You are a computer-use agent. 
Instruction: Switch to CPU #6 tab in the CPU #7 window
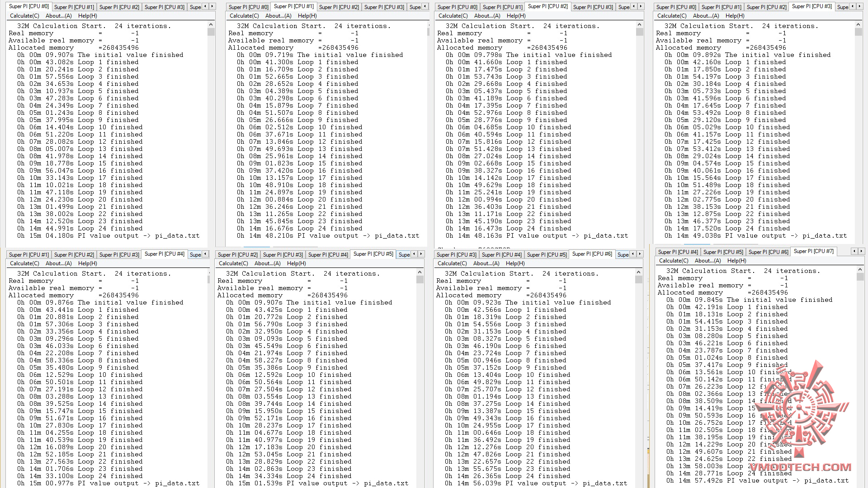pos(768,252)
